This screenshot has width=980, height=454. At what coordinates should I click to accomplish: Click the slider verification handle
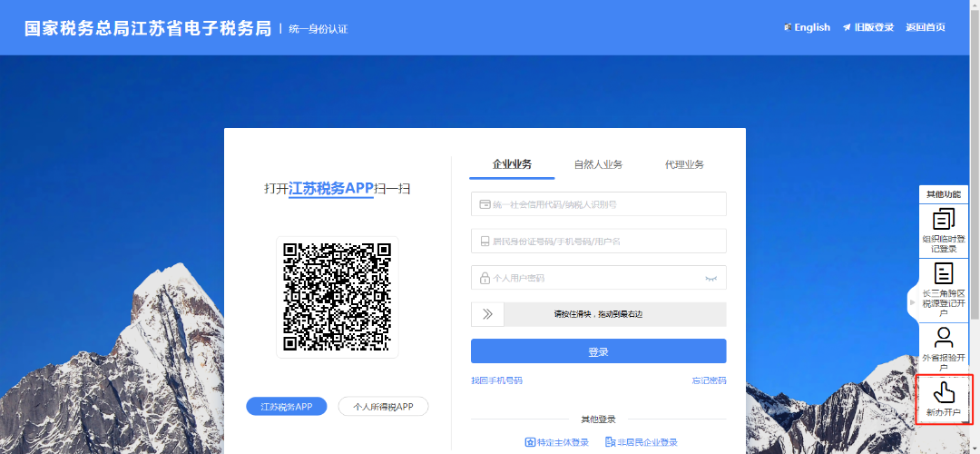pyautogui.click(x=487, y=314)
